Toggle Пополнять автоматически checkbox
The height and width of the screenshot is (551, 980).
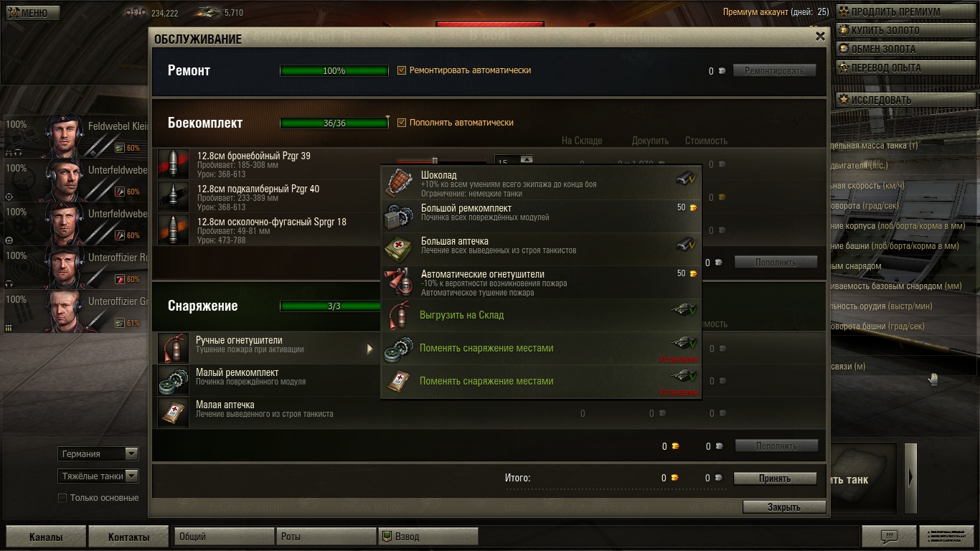[402, 122]
